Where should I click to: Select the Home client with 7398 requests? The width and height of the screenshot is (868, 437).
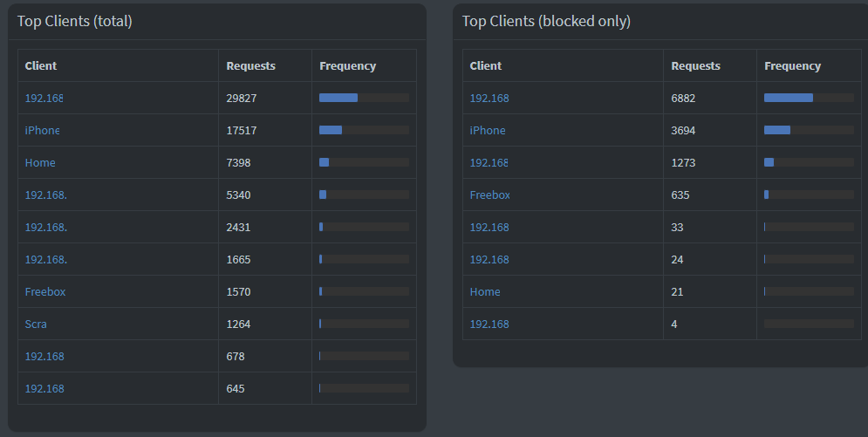coord(40,162)
